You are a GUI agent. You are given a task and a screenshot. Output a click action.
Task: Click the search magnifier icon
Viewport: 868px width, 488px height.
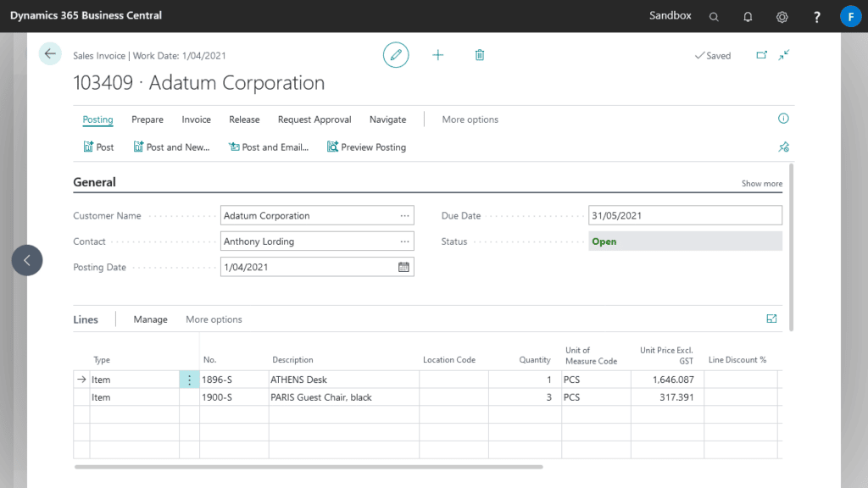click(x=714, y=16)
